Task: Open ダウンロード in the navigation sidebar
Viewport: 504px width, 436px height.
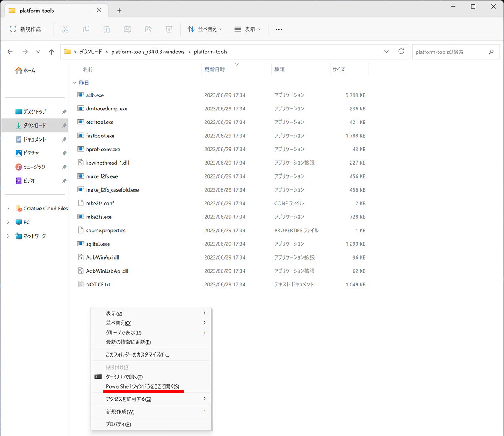Action: [34, 126]
